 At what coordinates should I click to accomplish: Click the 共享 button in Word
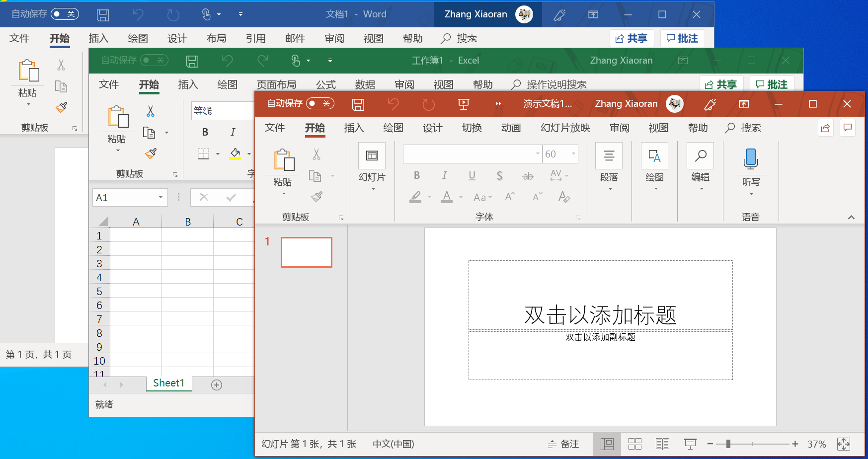coord(631,38)
